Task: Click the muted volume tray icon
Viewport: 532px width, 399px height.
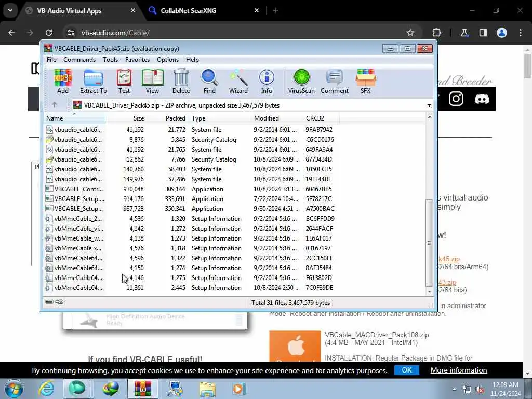Action: point(480,390)
